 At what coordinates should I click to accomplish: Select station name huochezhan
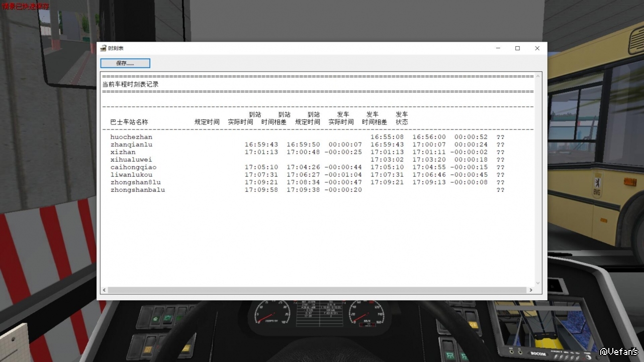click(131, 137)
